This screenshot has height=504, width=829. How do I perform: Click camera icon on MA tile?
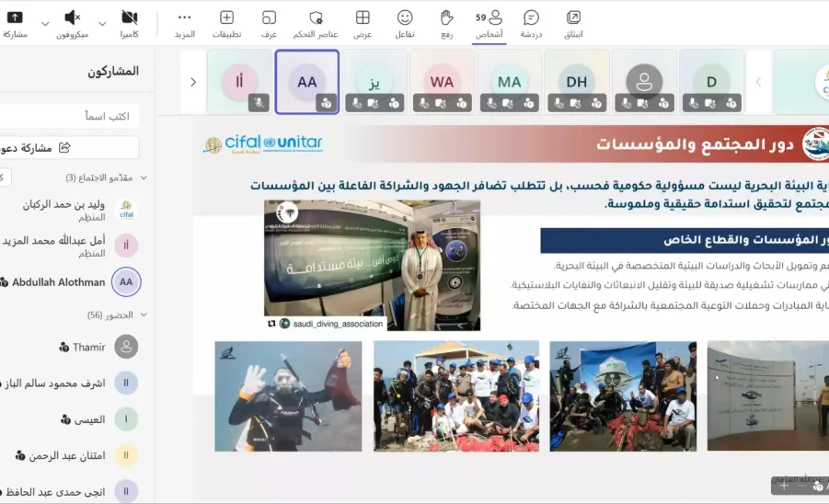[508, 104]
